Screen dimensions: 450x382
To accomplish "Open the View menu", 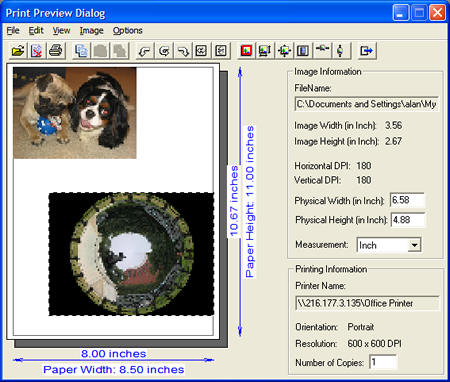I will click(61, 31).
